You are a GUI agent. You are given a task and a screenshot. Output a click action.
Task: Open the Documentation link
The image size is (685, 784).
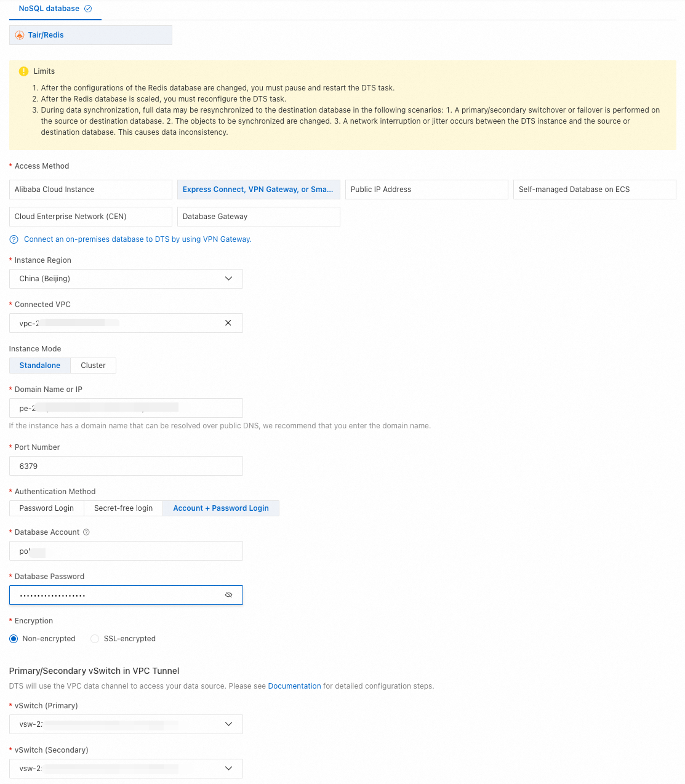[294, 686]
